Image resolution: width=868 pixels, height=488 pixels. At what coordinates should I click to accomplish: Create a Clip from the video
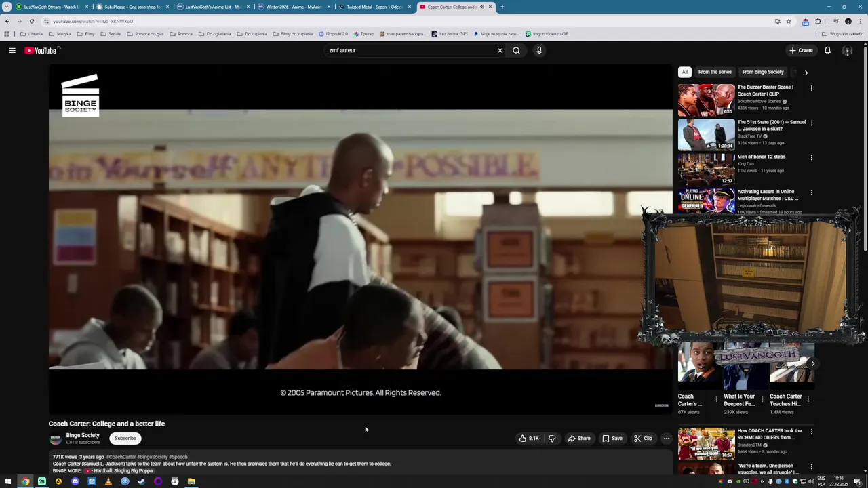coord(643,439)
